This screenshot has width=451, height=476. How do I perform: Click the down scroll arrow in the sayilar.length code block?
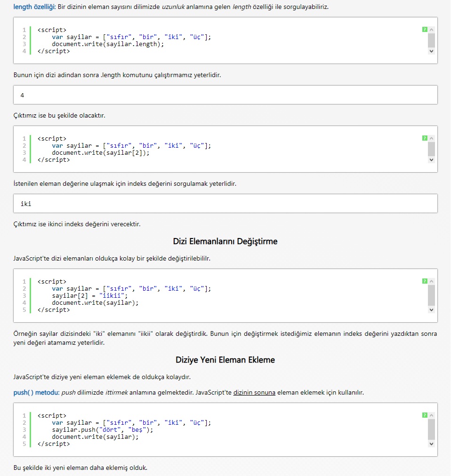pyautogui.click(x=431, y=51)
